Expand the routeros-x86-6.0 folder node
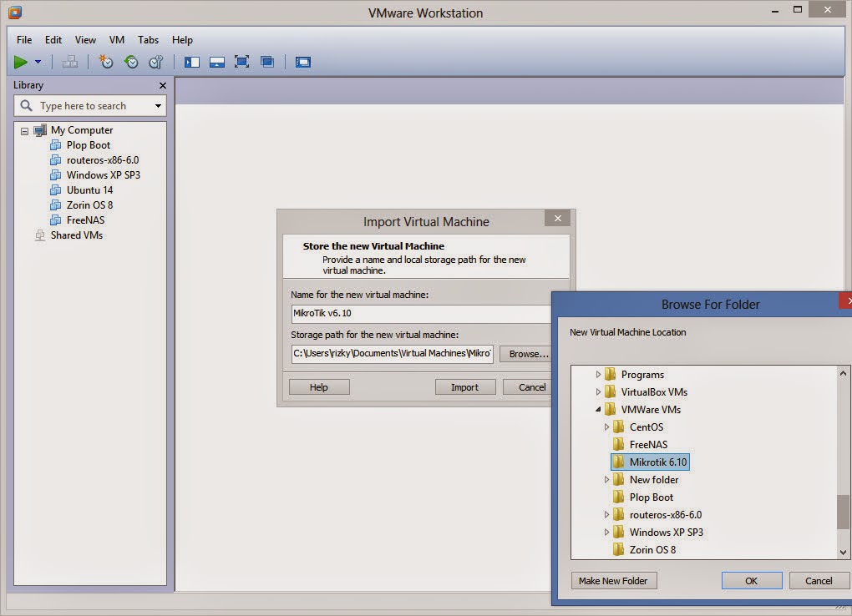The height and width of the screenshot is (616, 852). point(607,514)
